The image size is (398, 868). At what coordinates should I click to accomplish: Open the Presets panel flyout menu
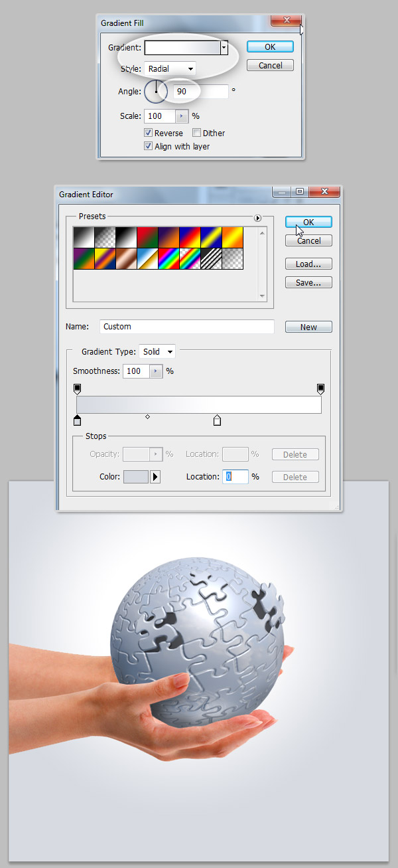pos(258,218)
